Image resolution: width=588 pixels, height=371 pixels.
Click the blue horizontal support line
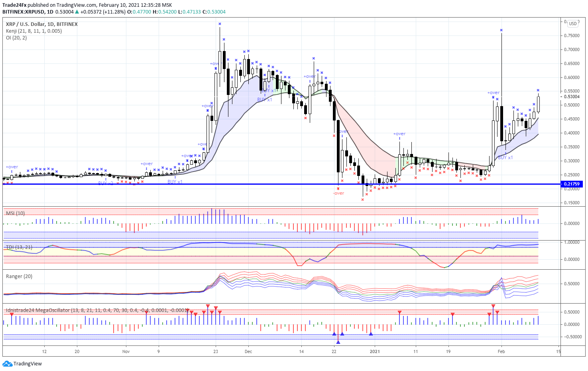[x=281, y=184]
